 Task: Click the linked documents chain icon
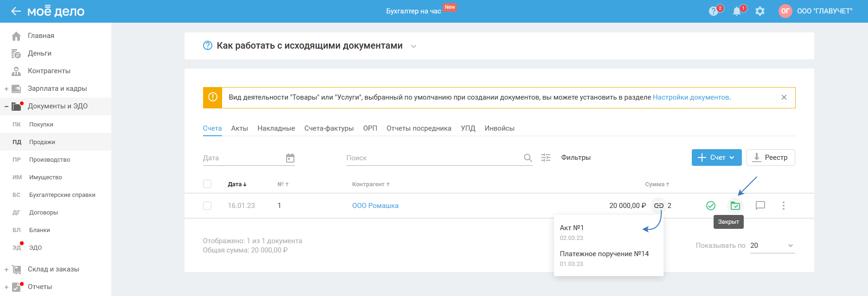coord(658,206)
